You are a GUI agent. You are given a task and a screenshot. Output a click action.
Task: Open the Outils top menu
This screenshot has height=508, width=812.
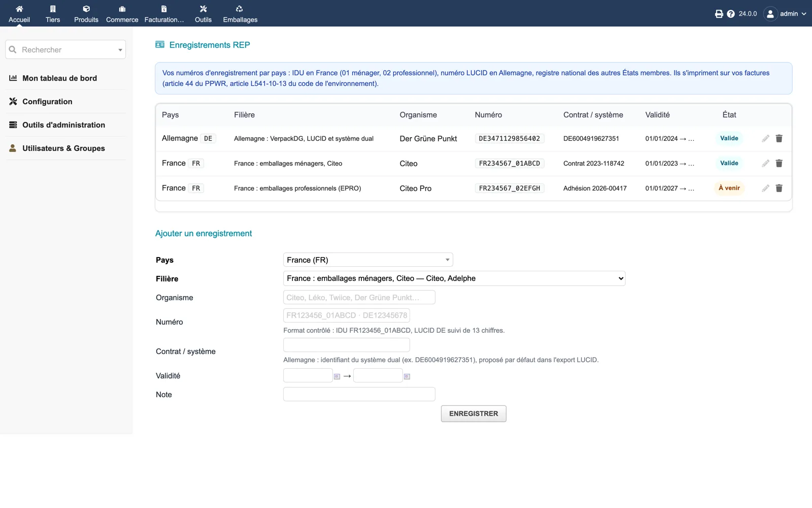coord(203,14)
